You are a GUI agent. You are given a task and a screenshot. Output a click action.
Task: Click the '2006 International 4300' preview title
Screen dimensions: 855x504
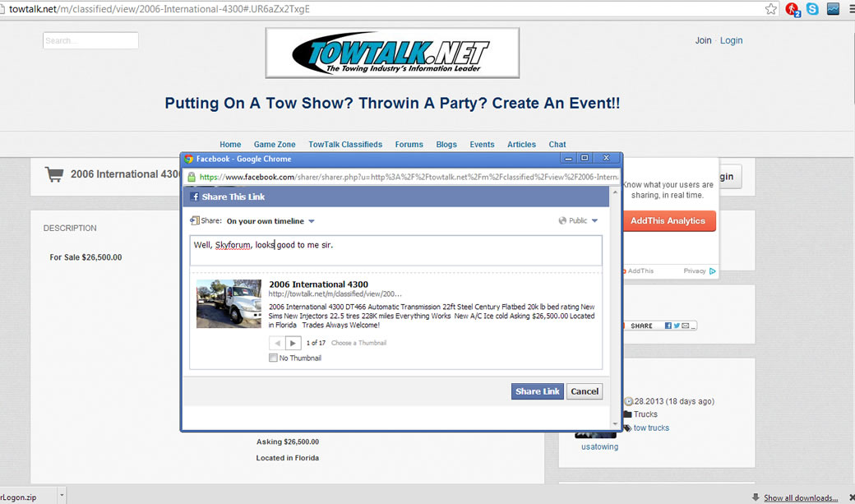point(318,284)
